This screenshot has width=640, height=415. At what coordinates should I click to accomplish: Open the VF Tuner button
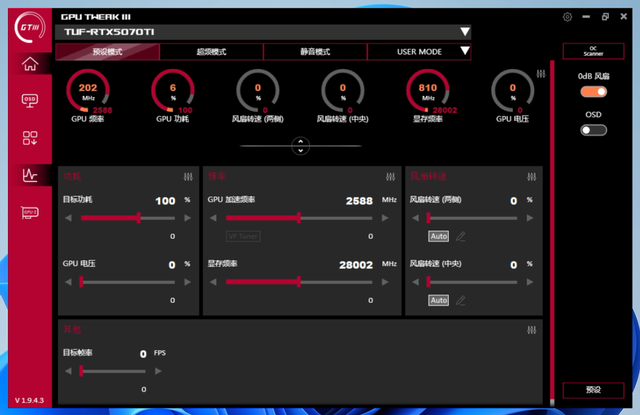pos(243,236)
